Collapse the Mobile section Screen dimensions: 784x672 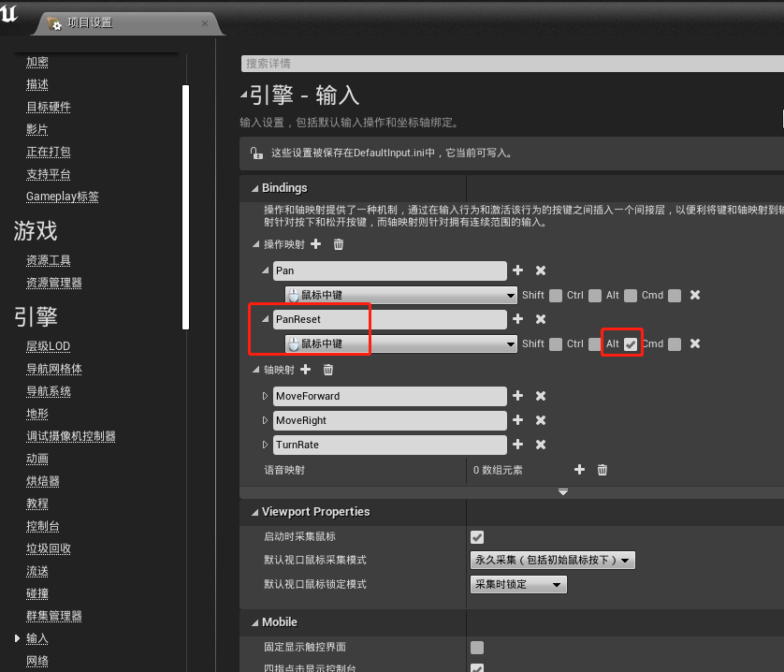click(x=255, y=622)
